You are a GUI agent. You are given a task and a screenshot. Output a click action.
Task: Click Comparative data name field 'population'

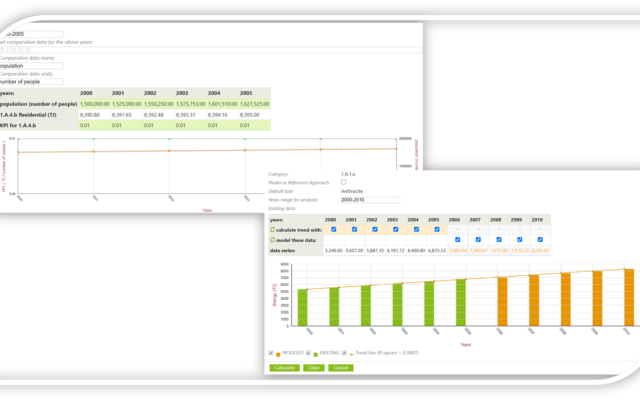pyautogui.click(x=31, y=66)
